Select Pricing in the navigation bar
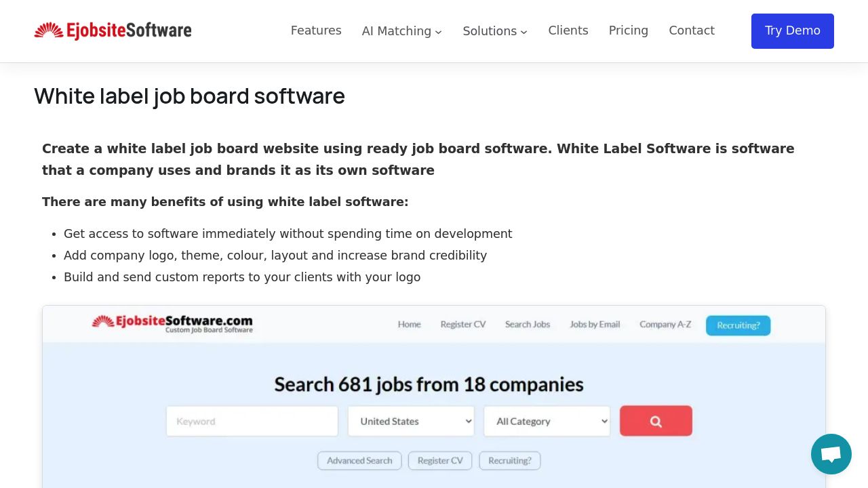 coord(628,30)
